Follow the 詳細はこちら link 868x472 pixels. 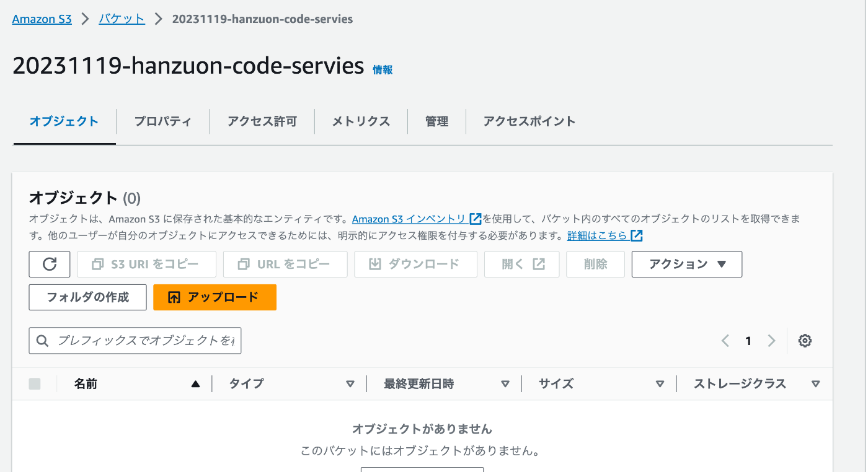(597, 235)
